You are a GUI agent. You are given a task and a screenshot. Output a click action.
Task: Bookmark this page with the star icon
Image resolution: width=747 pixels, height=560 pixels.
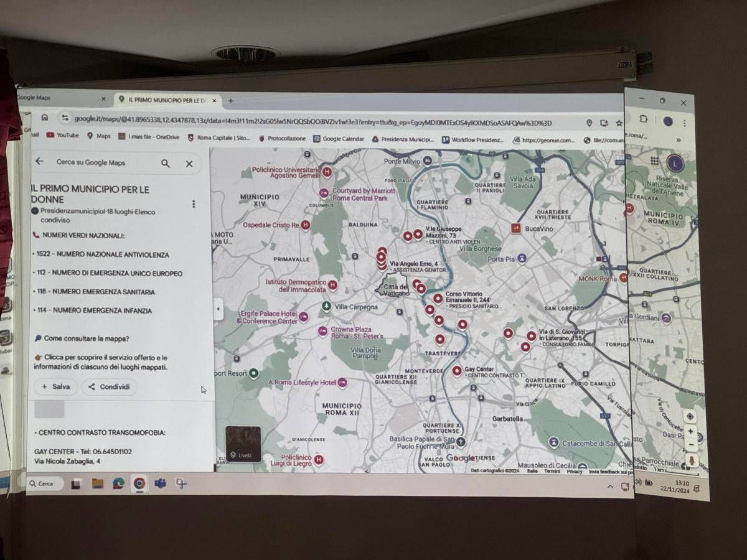pos(619,123)
